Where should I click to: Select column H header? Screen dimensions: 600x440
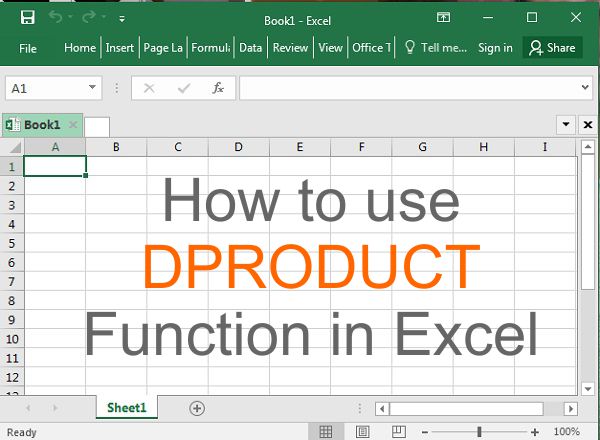(x=484, y=147)
